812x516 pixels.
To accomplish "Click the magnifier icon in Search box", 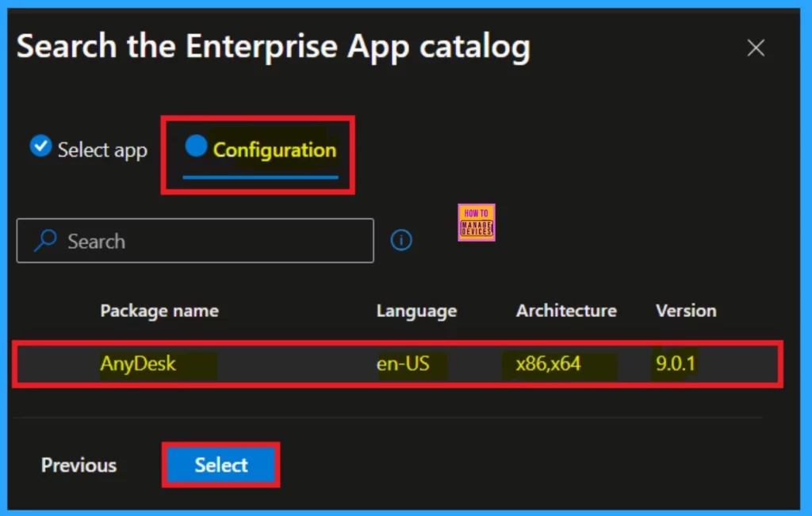I will 45,240.
